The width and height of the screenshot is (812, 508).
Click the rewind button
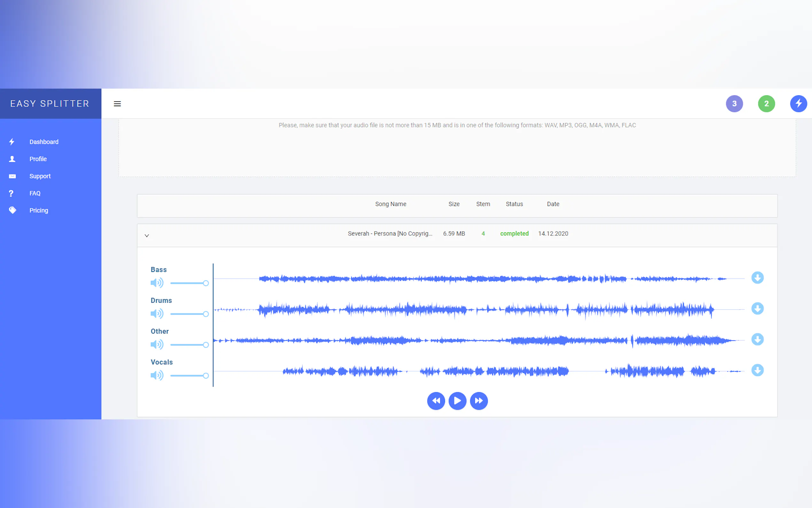pyautogui.click(x=436, y=401)
